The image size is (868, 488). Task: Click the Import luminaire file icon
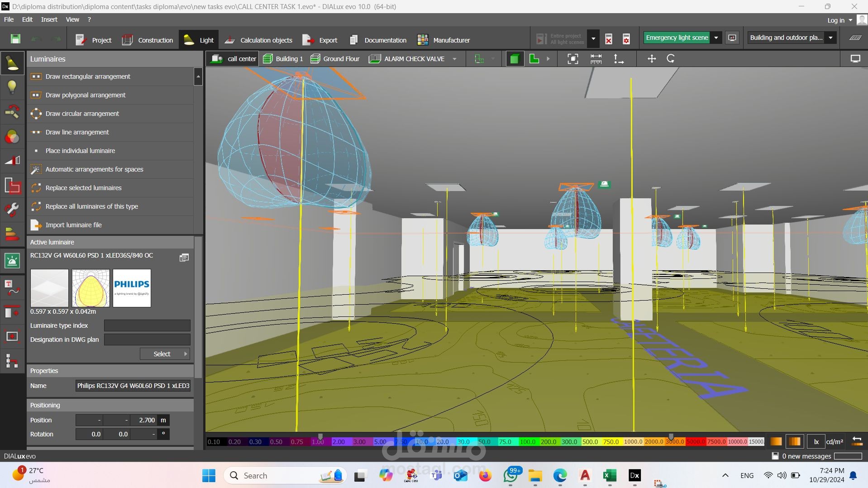coord(36,225)
